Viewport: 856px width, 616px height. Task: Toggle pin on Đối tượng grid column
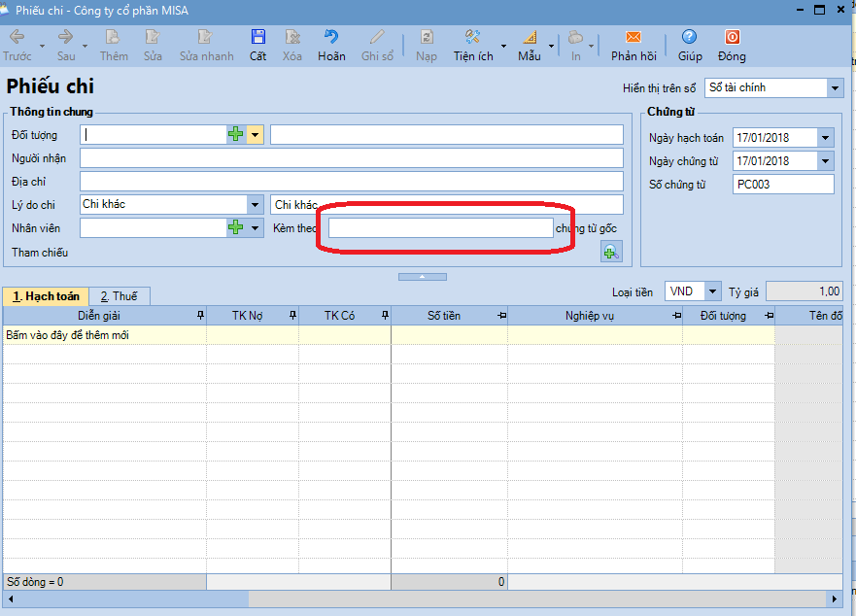point(770,315)
